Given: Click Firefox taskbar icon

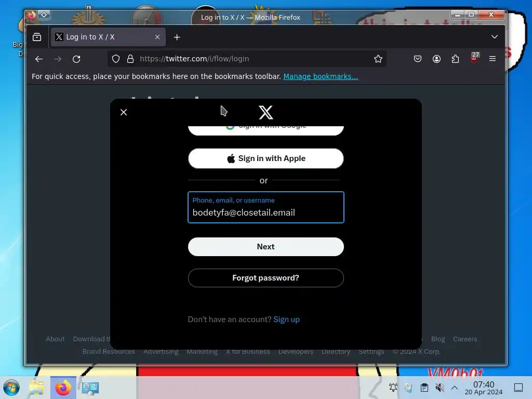Looking at the screenshot, I should (63, 388).
